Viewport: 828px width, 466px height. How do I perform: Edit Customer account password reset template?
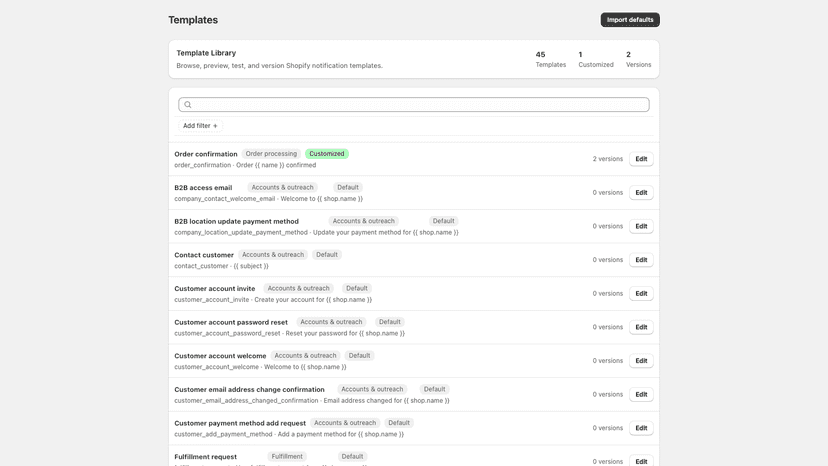[x=641, y=327]
